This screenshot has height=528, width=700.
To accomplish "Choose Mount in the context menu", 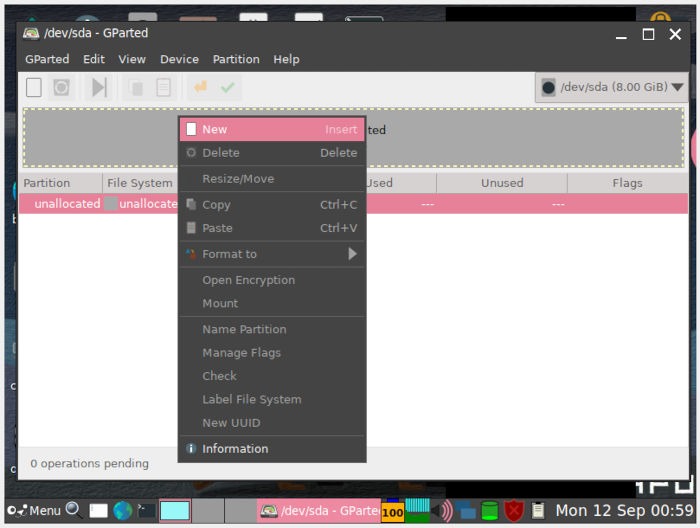I will click(x=272, y=303).
